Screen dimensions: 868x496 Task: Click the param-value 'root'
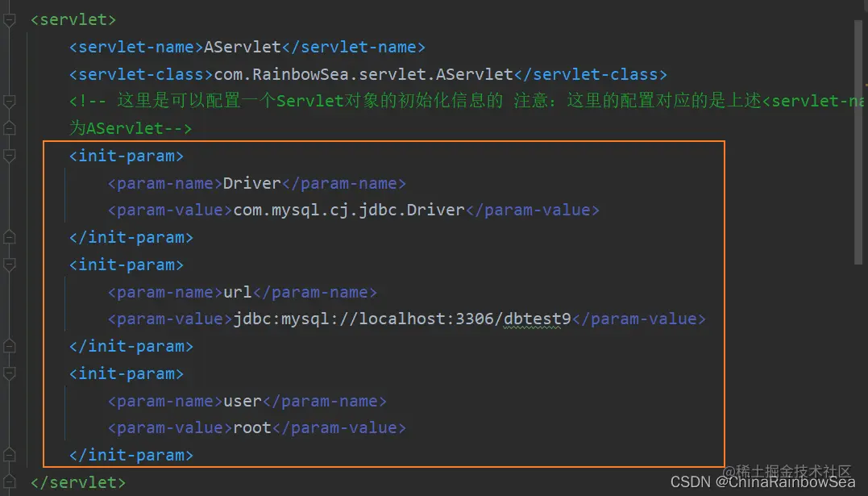252,427
